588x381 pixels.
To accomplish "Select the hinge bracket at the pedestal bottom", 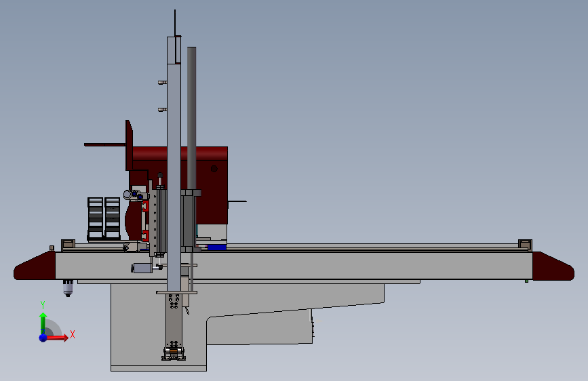I will pos(174,354).
